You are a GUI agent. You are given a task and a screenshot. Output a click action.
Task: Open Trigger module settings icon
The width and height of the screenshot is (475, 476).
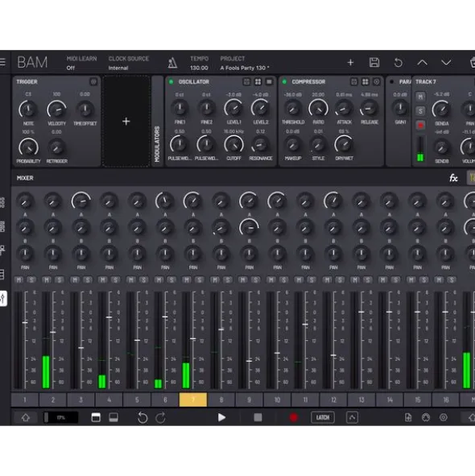(93, 81)
